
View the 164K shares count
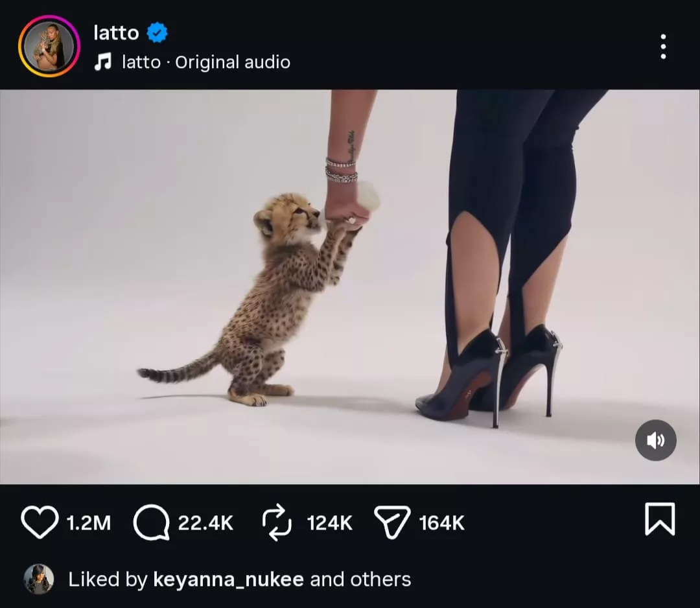pyautogui.click(x=442, y=522)
